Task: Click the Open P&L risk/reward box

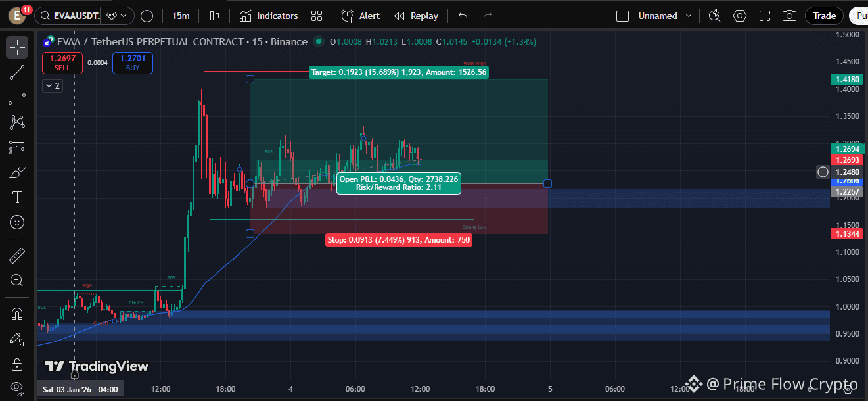Action: click(399, 183)
